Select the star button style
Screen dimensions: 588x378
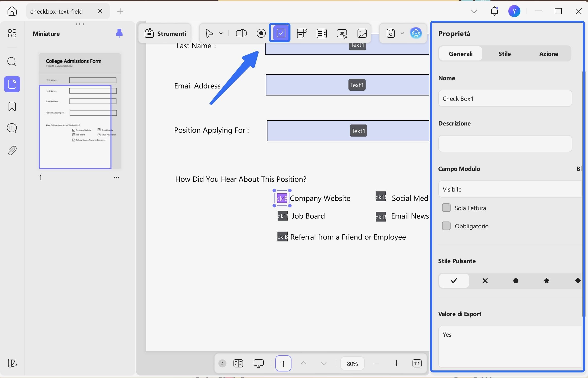[x=547, y=280]
